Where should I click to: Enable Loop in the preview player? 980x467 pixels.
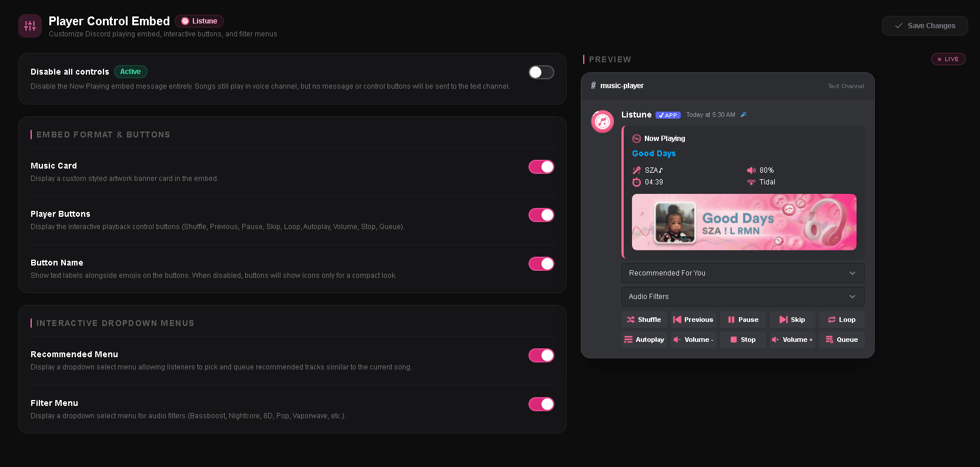(841, 320)
